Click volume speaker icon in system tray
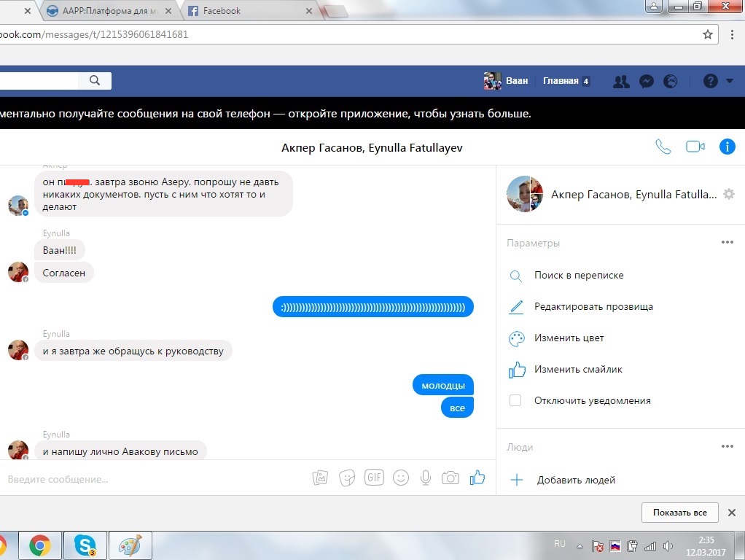The height and width of the screenshot is (560, 745). (668, 546)
